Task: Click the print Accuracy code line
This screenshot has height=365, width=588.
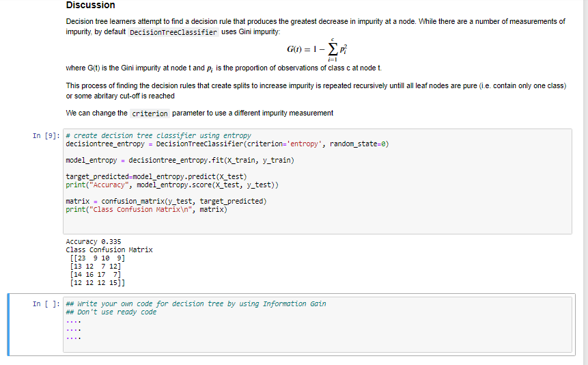Action: [x=172, y=185]
